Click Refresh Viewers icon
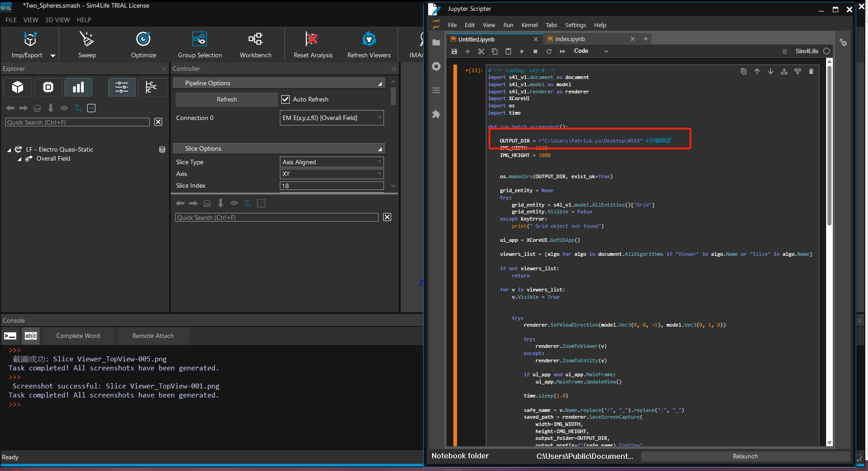 369,40
